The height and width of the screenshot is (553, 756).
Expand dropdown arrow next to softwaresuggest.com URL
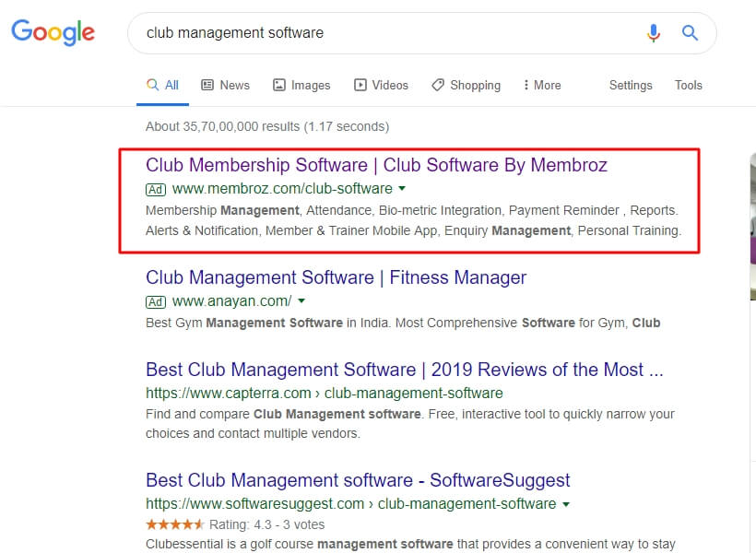tap(566, 504)
